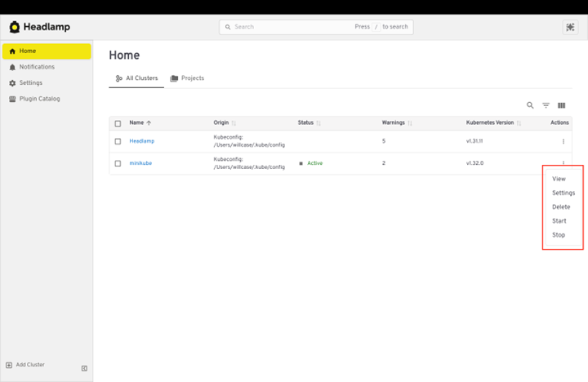Open the table filter icon
Viewport: 588px width, 382px height.
[x=546, y=105]
